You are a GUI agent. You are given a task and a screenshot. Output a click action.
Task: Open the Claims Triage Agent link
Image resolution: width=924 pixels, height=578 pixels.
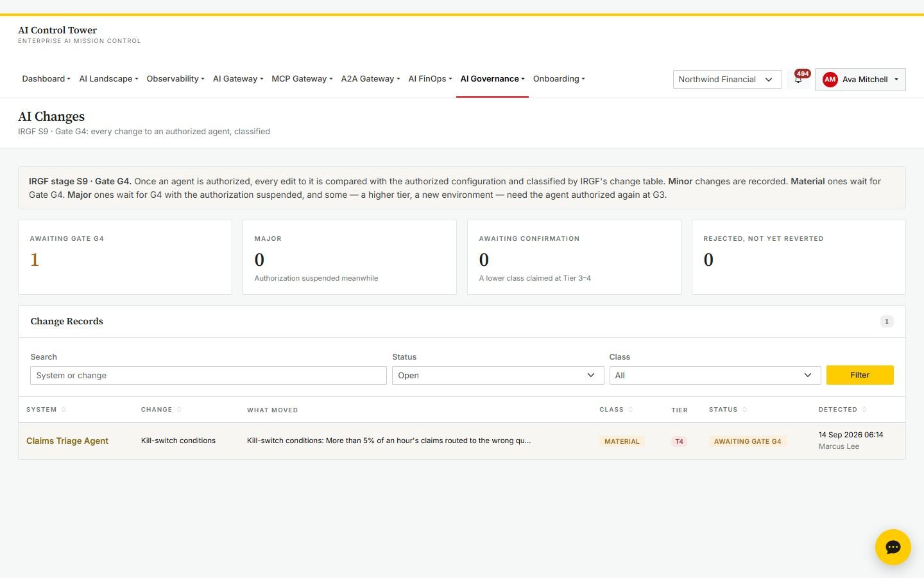[x=67, y=441]
